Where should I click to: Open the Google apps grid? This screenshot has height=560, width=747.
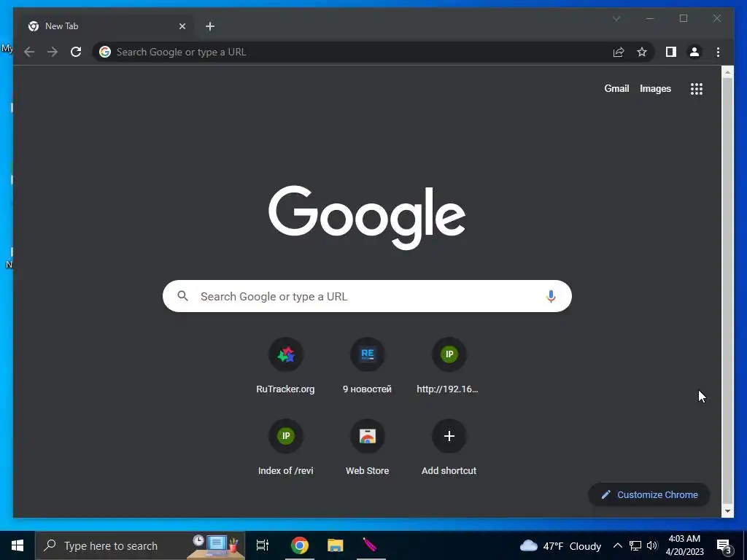[x=697, y=88]
